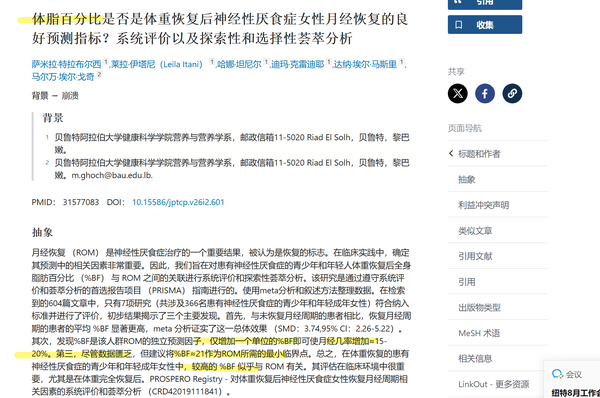This screenshot has height=398, width=600.
Task: Go to 类似文章 section
Action: click(475, 230)
